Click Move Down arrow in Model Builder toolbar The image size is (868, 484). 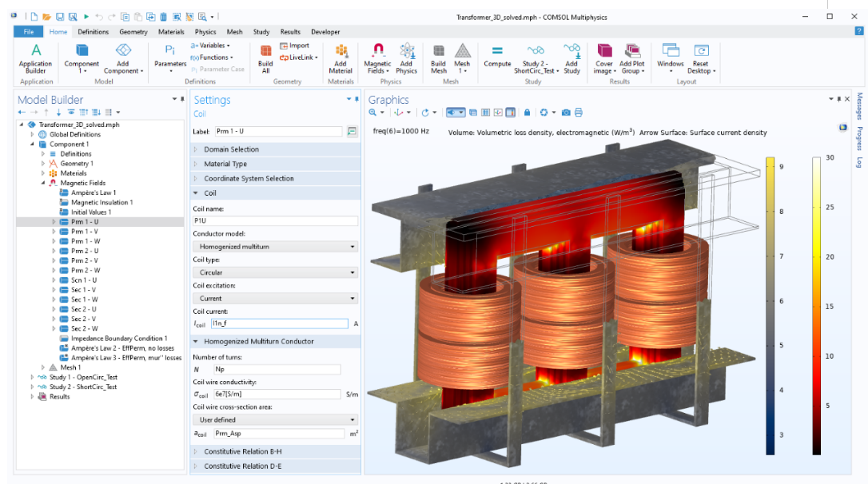pos(58,113)
